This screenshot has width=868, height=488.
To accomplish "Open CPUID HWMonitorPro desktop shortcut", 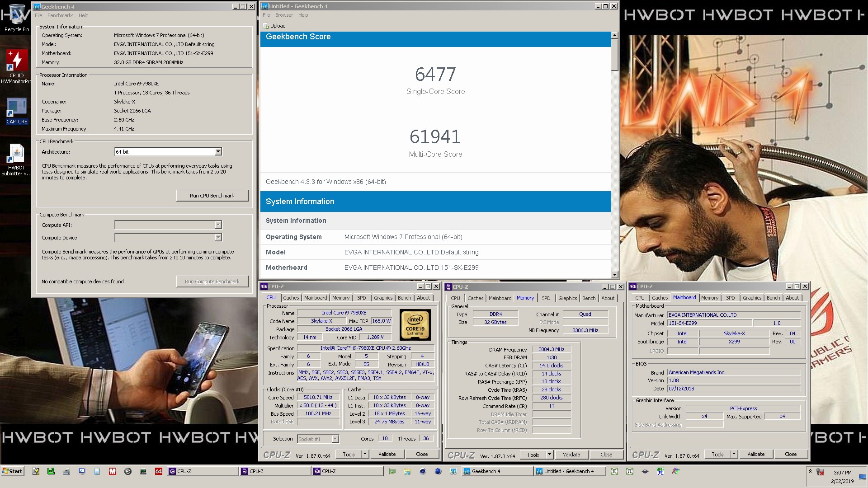I will (17, 66).
